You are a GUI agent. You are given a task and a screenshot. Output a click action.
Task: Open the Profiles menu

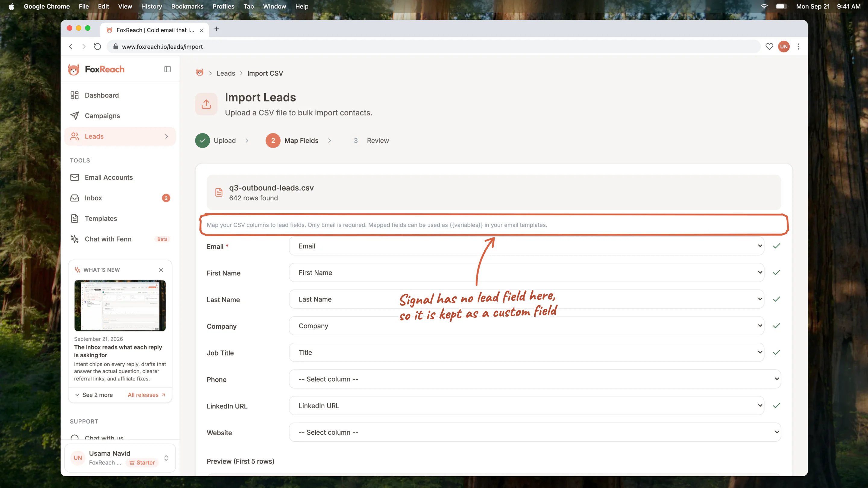(223, 6)
